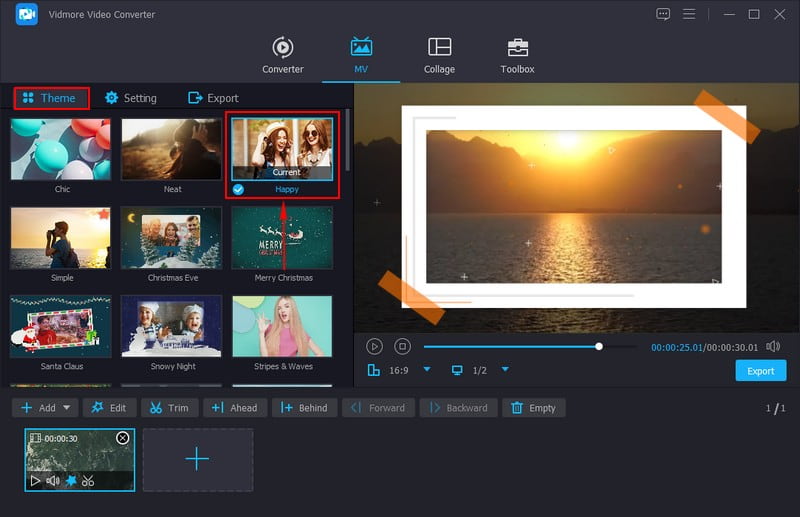This screenshot has width=800, height=517.
Task: Stop the preview playback
Action: 402,346
